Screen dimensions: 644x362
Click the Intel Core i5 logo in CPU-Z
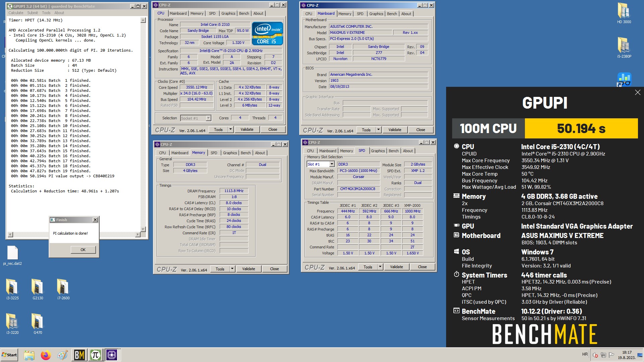[267, 34]
